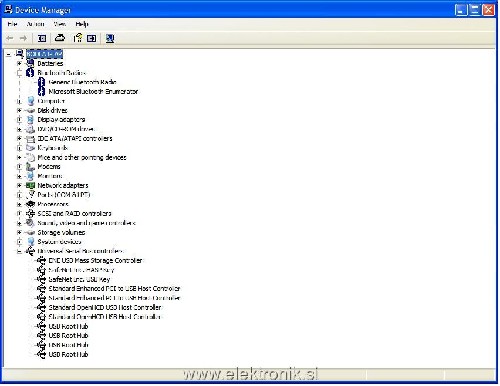This screenshot has width=500, height=386.
Task: Expand the Display adapters node
Action: tap(19, 120)
